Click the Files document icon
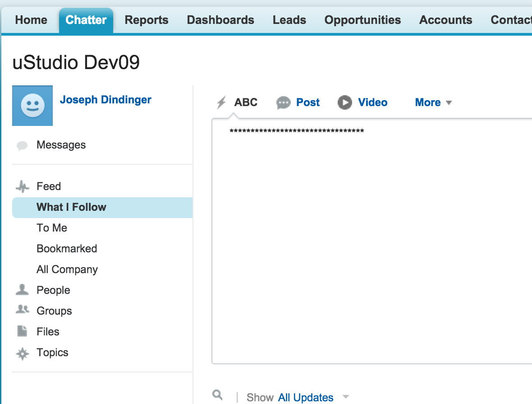This screenshot has width=532, height=404. pos(22,331)
